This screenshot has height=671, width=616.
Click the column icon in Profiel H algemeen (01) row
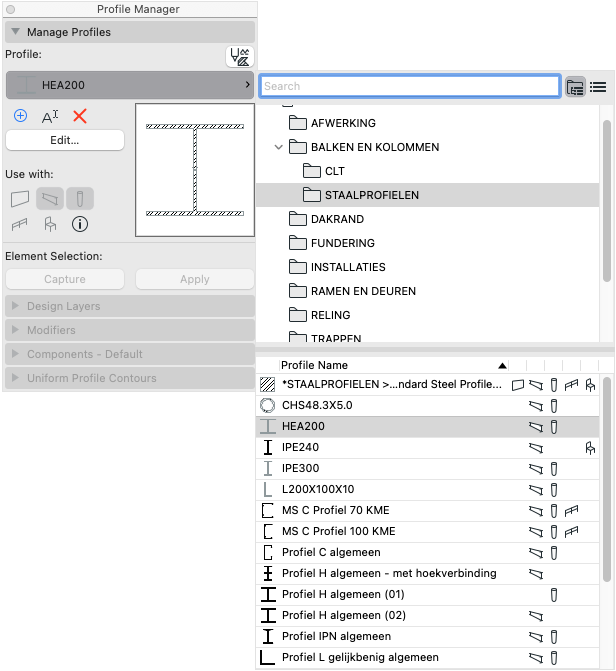click(x=554, y=595)
